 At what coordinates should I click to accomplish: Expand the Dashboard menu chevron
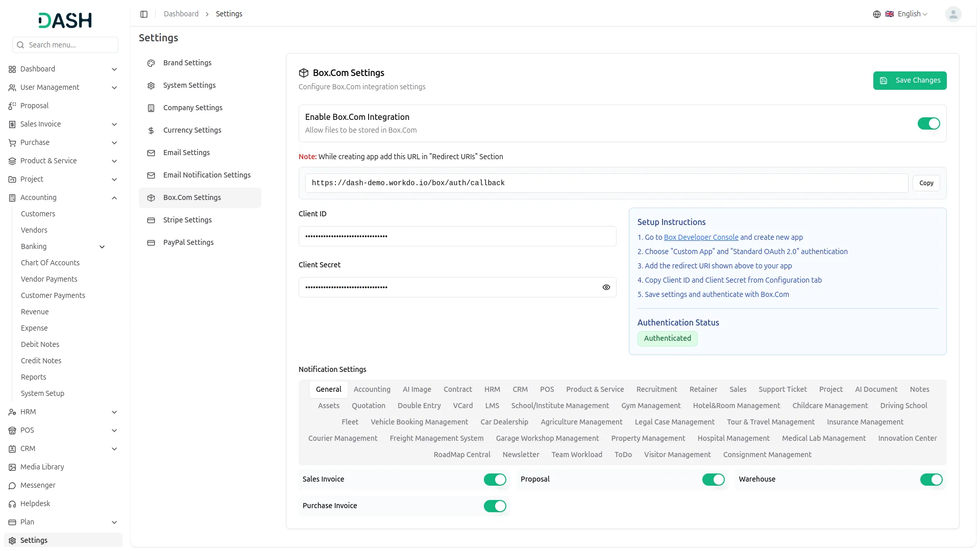[114, 69]
